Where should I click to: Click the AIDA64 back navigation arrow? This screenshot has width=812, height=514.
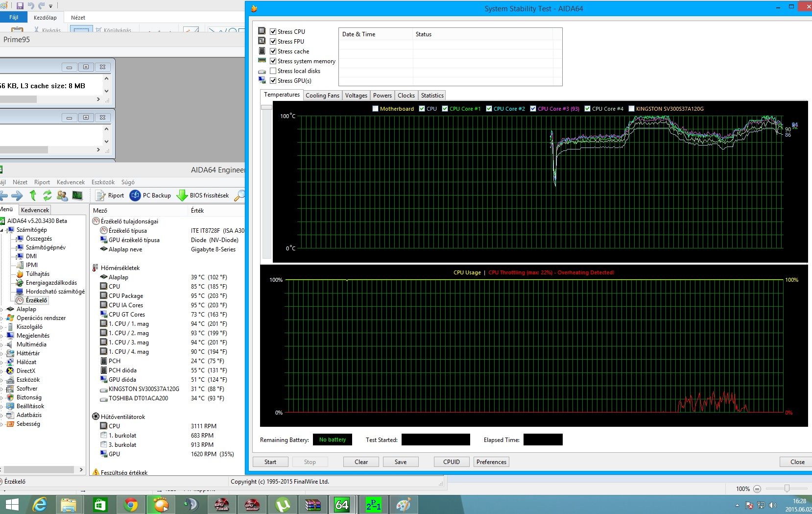(3, 196)
